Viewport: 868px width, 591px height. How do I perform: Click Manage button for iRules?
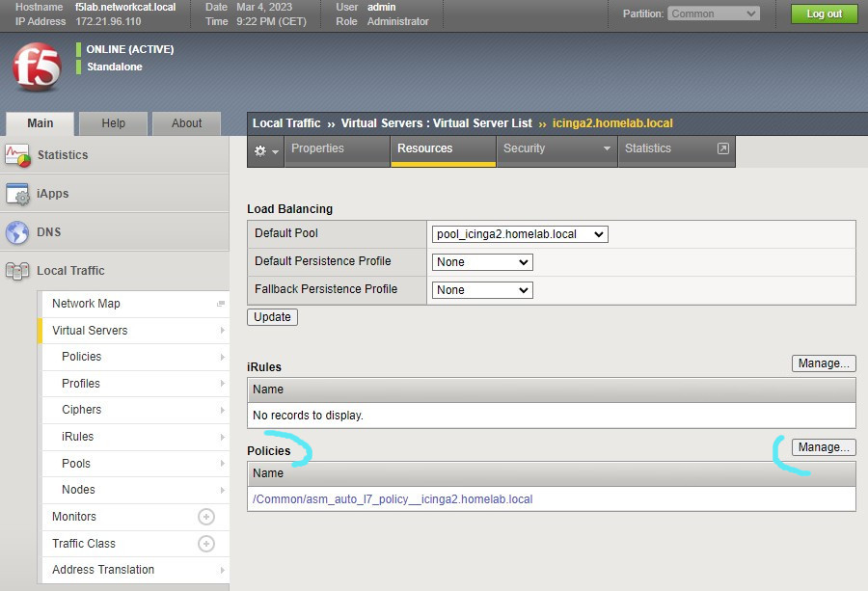click(x=824, y=363)
